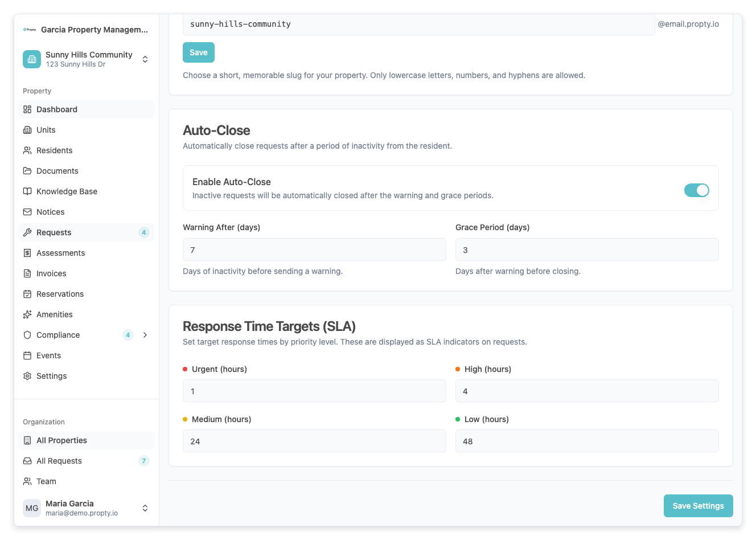This screenshot has width=756, height=540.
Task: Click the Notices envelope icon
Action: click(27, 212)
